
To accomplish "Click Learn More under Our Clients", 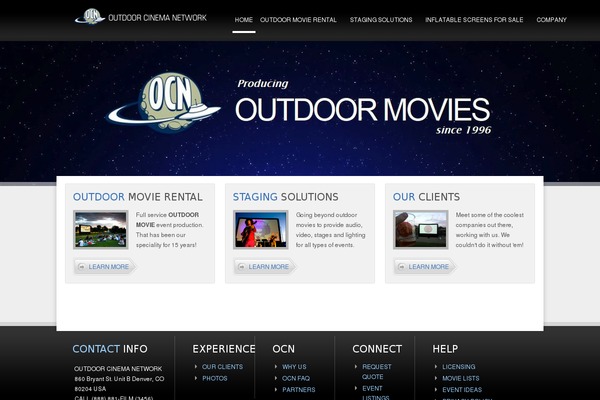I will coord(425,267).
